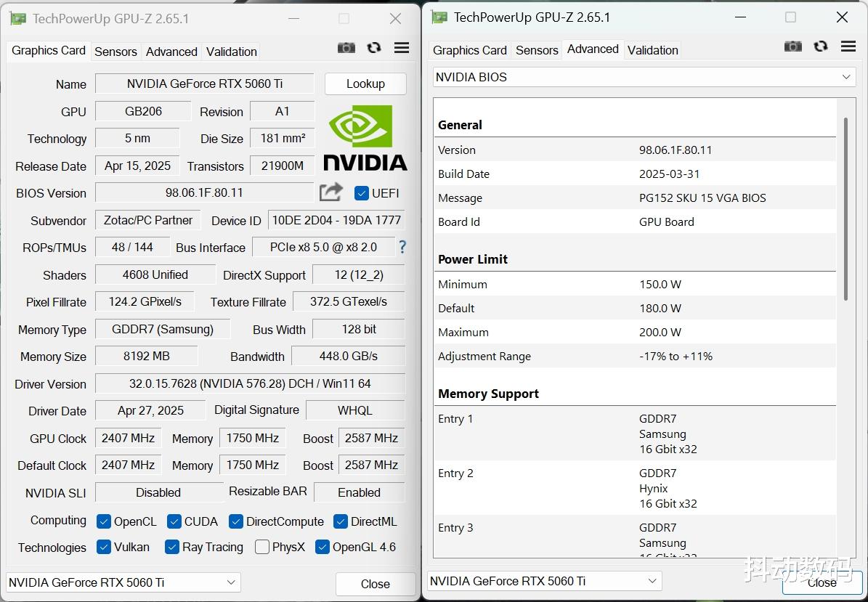Toggle the PhysX checkbox
This screenshot has width=868, height=602.
[x=261, y=547]
